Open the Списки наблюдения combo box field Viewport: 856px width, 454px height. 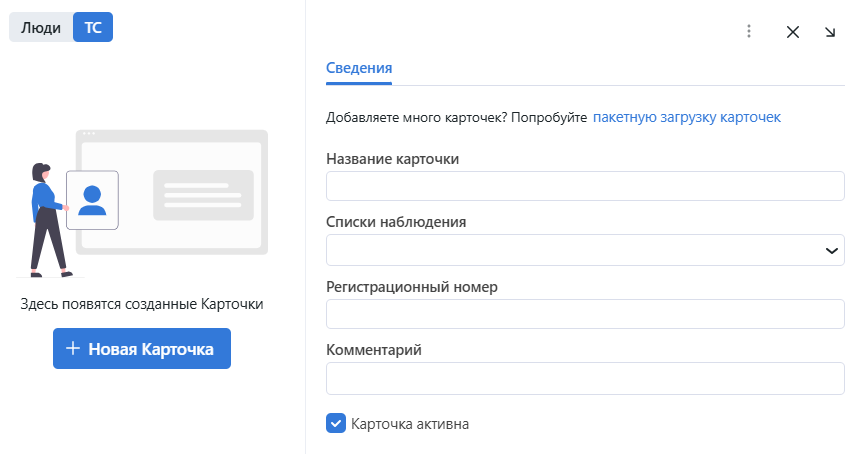pyautogui.click(x=570, y=250)
